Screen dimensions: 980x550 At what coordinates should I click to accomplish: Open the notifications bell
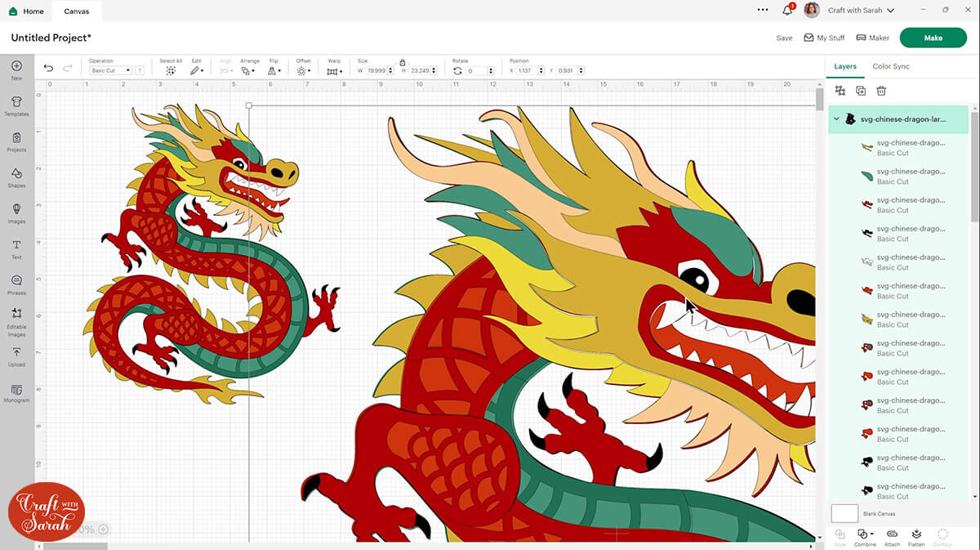(x=787, y=11)
